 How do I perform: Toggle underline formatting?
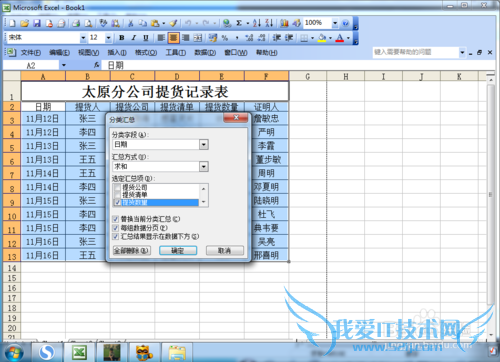coord(146,38)
